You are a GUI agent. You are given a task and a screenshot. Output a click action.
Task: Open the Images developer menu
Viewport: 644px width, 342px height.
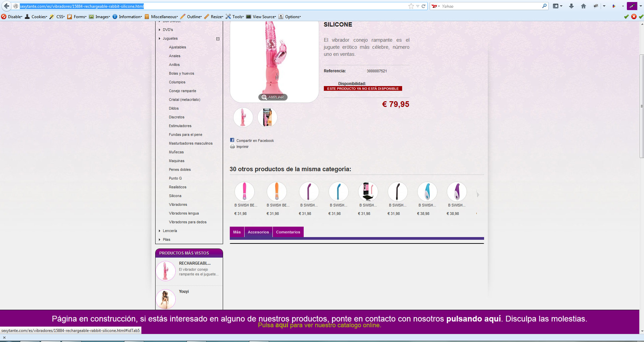click(99, 16)
